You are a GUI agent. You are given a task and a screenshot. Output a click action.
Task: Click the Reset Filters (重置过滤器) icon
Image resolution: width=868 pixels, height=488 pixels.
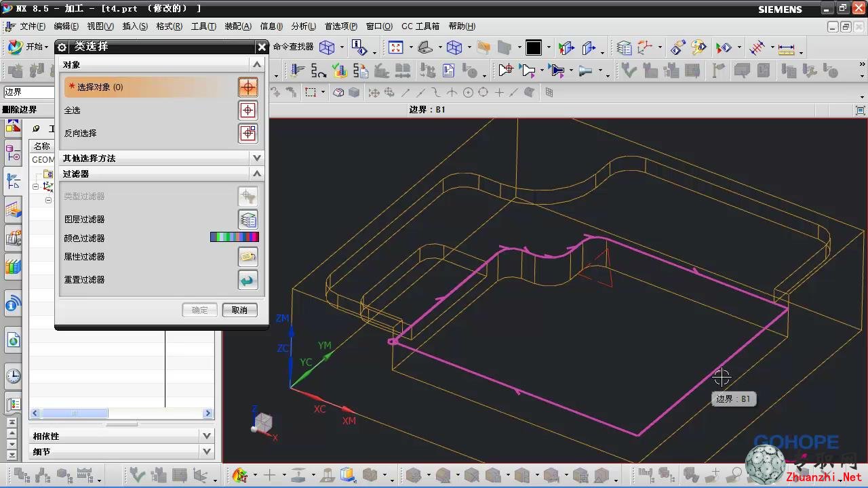click(x=248, y=279)
